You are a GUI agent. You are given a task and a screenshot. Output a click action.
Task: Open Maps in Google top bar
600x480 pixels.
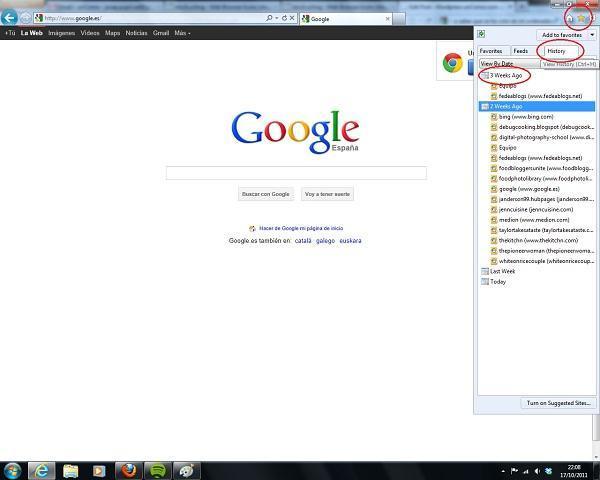click(112, 33)
